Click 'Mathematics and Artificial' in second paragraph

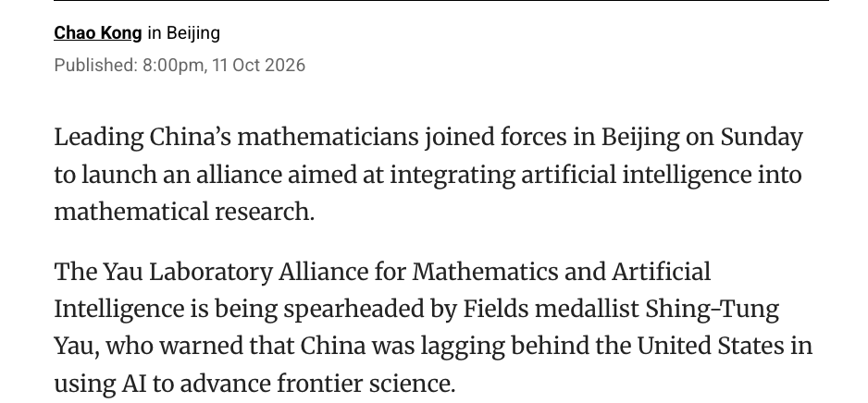562,272
